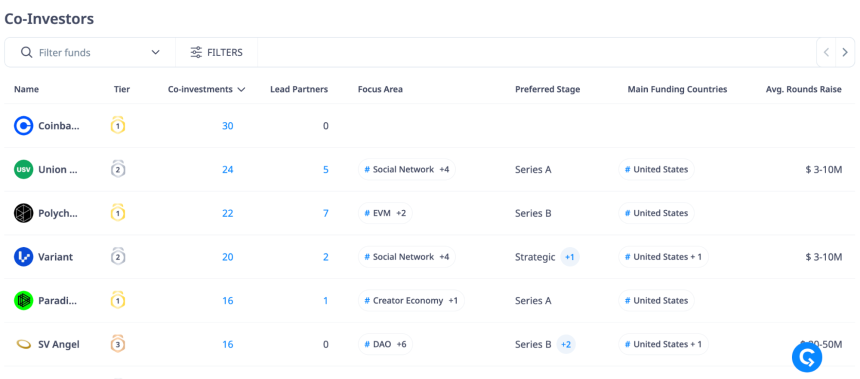Select United States tag in Polychain row
Screen dimensions: 860x379
(657, 213)
